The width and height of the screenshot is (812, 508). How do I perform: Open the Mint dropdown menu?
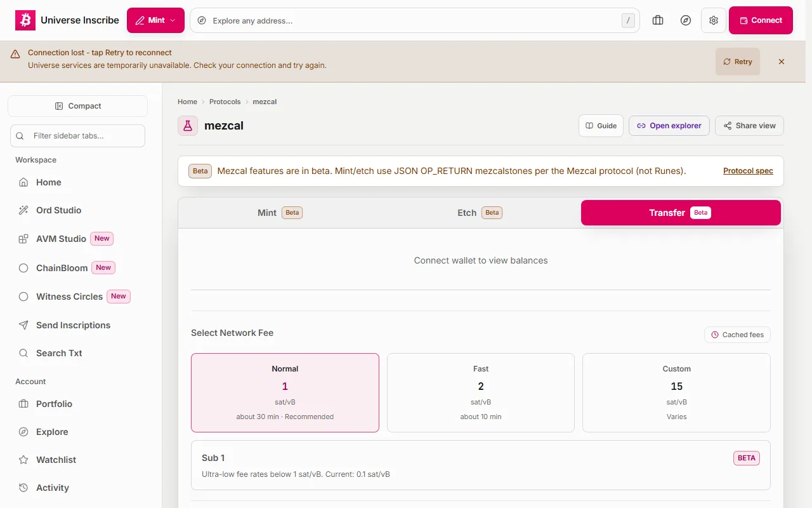(x=155, y=20)
